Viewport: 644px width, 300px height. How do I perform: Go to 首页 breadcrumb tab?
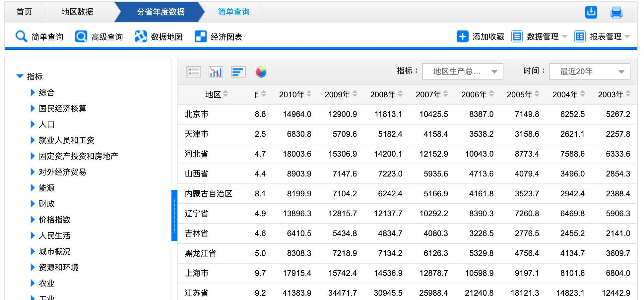pos(24,12)
